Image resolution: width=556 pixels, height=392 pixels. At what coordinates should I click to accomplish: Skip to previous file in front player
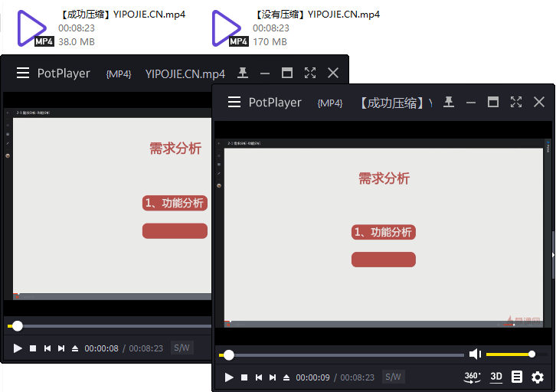[x=259, y=377]
